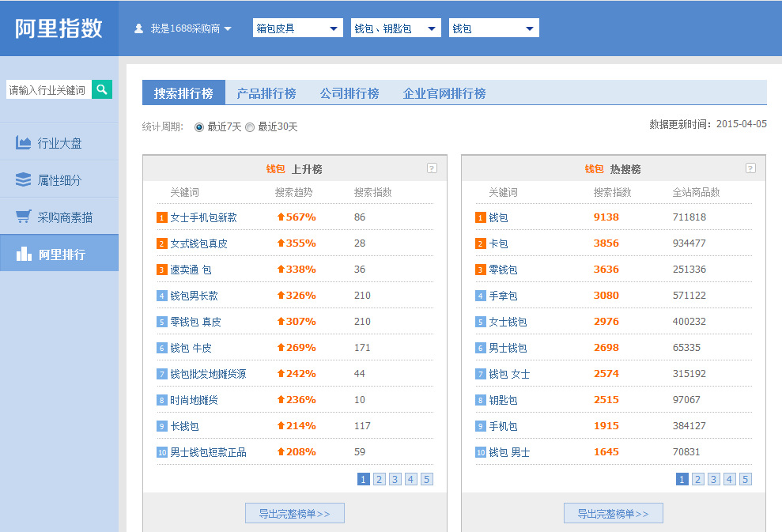This screenshot has height=532, width=782.
Task: Go to page 5 of 上升榜
Action: pyautogui.click(x=426, y=479)
